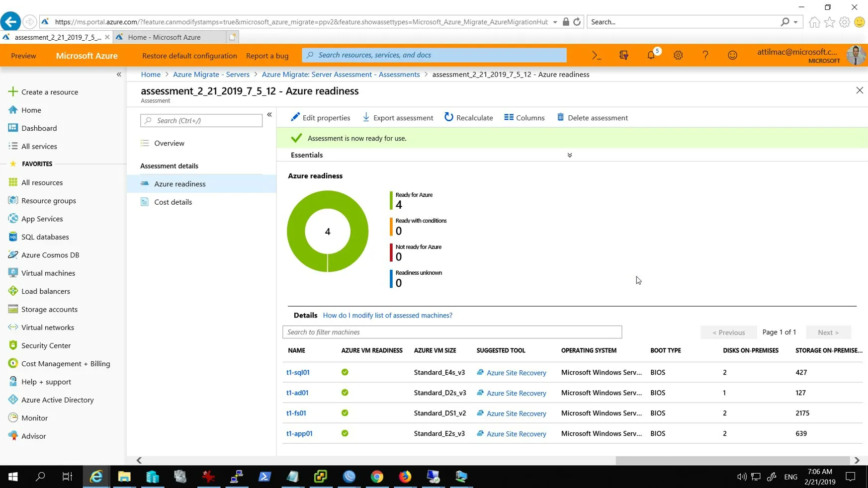This screenshot has height=488, width=868.
Task: Click the Previous page button
Action: tap(728, 332)
